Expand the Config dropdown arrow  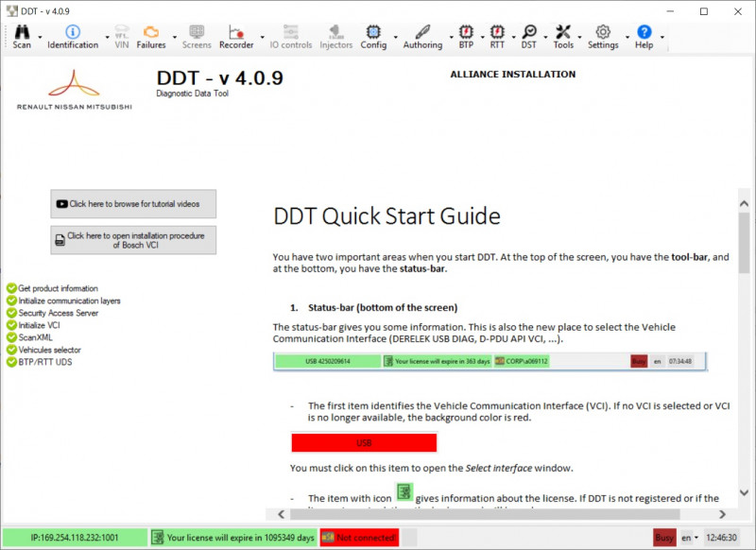point(395,37)
